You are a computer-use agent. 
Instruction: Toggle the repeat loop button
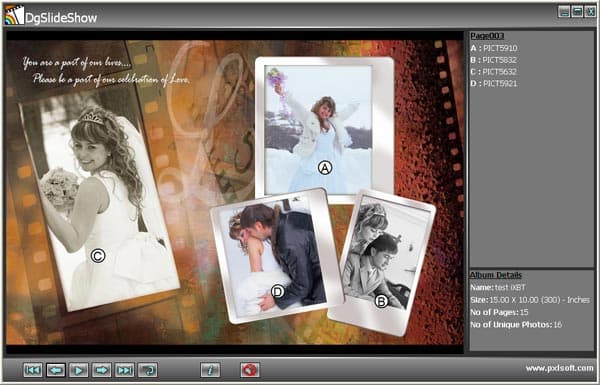pyautogui.click(x=148, y=370)
